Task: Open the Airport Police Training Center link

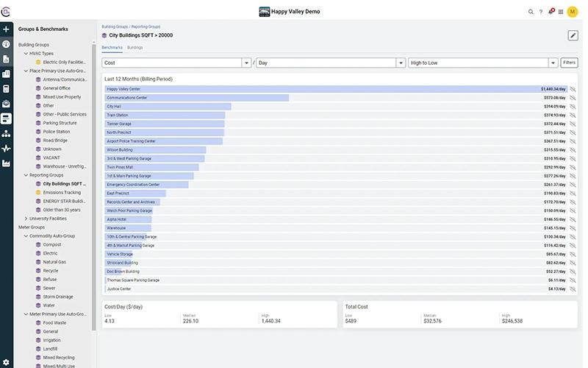Action: (x=131, y=141)
